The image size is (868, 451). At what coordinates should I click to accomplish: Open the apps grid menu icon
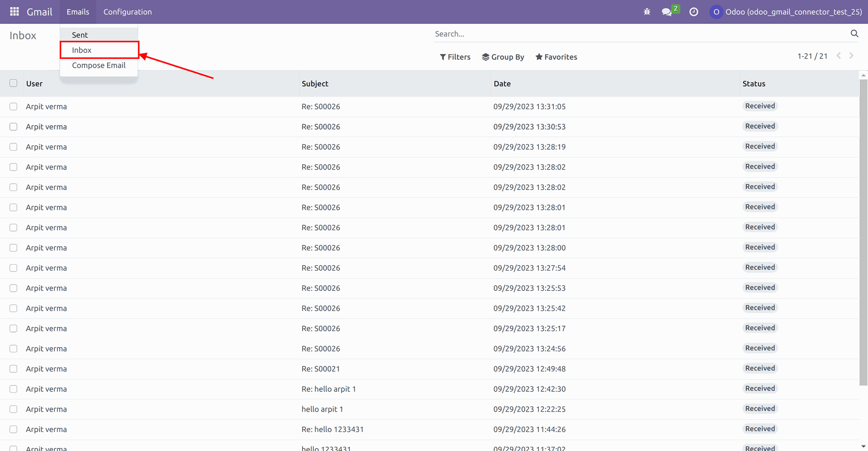coord(14,12)
